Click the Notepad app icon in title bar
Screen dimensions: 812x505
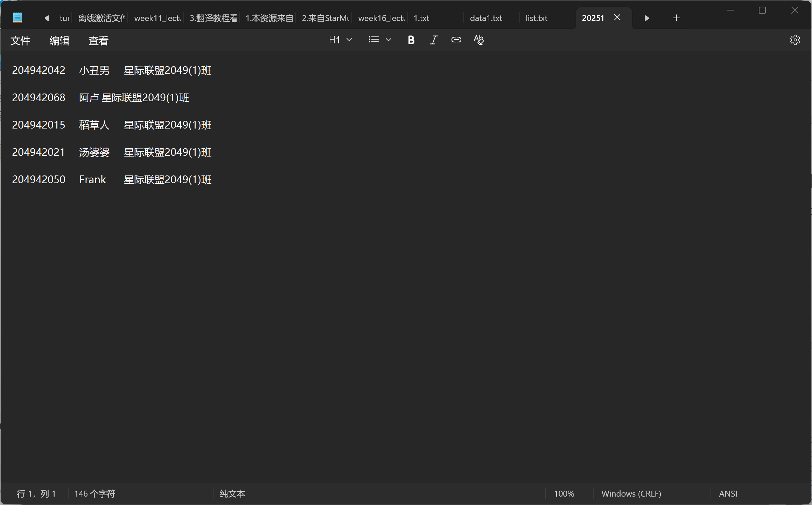[x=17, y=17]
